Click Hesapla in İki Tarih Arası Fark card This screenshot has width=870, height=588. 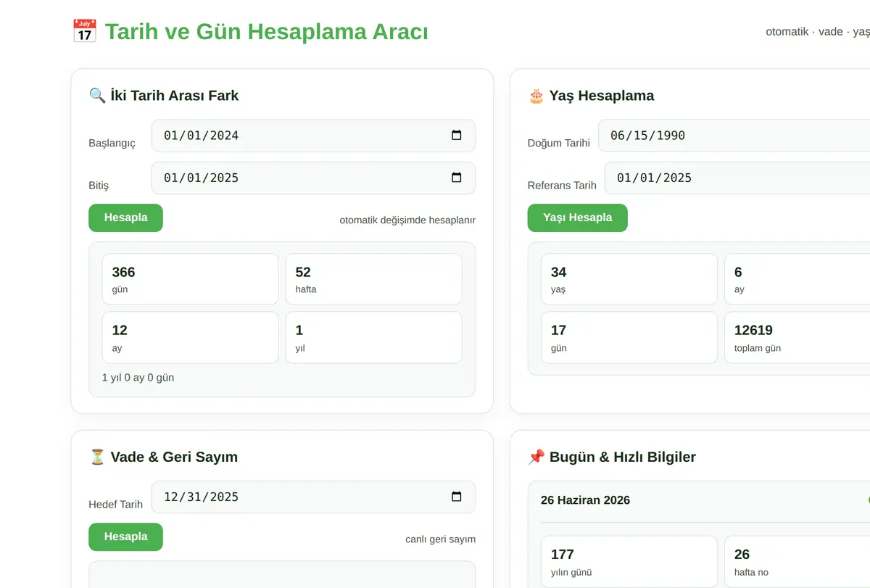coord(125,218)
